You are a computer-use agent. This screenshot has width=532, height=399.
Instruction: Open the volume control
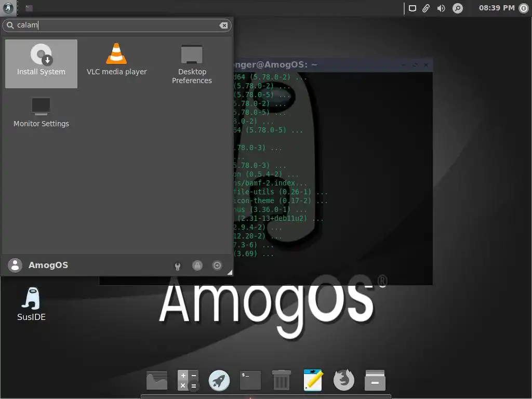click(x=441, y=8)
